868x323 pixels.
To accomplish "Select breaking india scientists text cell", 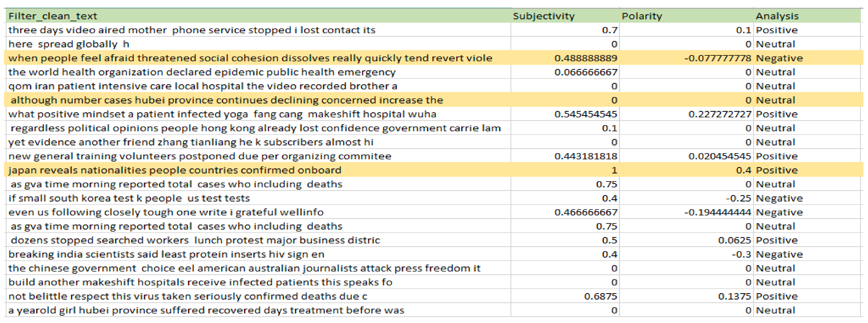I will point(166,254).
